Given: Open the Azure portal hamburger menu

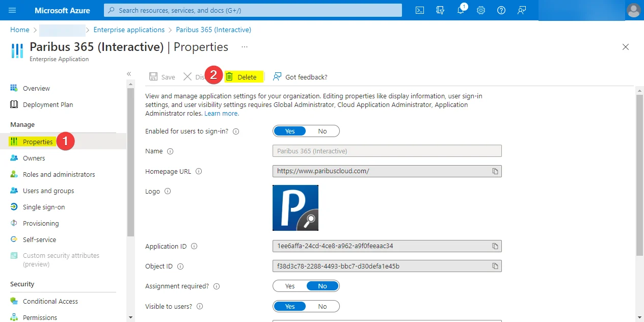Looking at the screenshot, I should click(x=13, y=10).
